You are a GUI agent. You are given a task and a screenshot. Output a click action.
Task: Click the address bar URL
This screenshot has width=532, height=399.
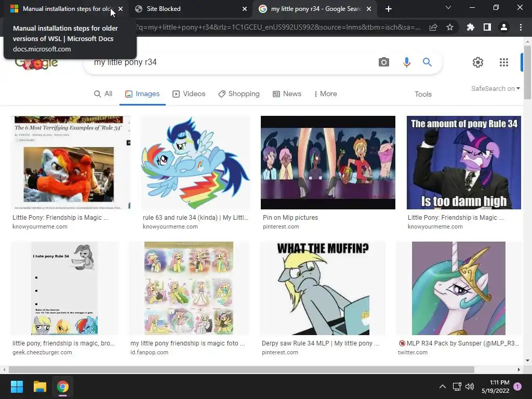tap(277, 27)
